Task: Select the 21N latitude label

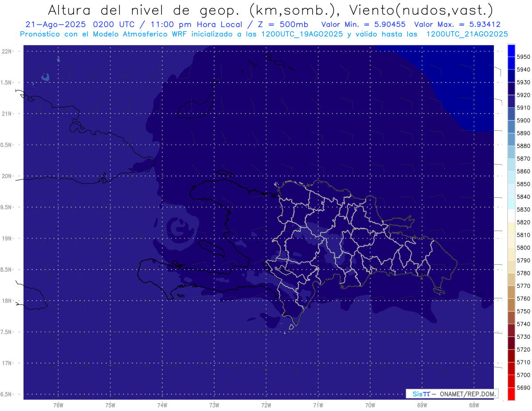Action: click(x=7, y=114)
